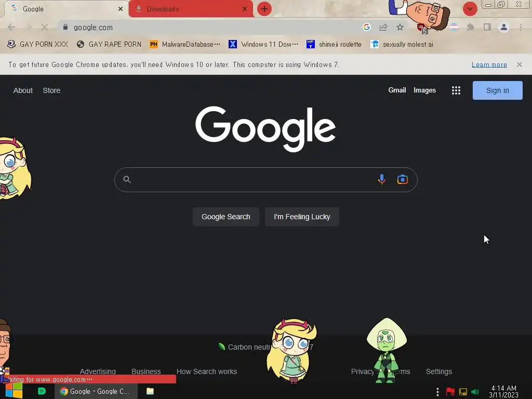This screenshot has width=532, height=399.
Task: Open the How Search works link
Action: pyautogui.click(x=207, y=371)
